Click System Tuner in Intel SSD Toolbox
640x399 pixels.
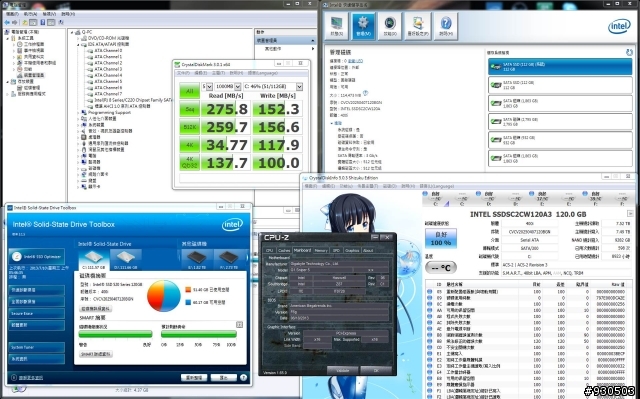click(37, 347)
